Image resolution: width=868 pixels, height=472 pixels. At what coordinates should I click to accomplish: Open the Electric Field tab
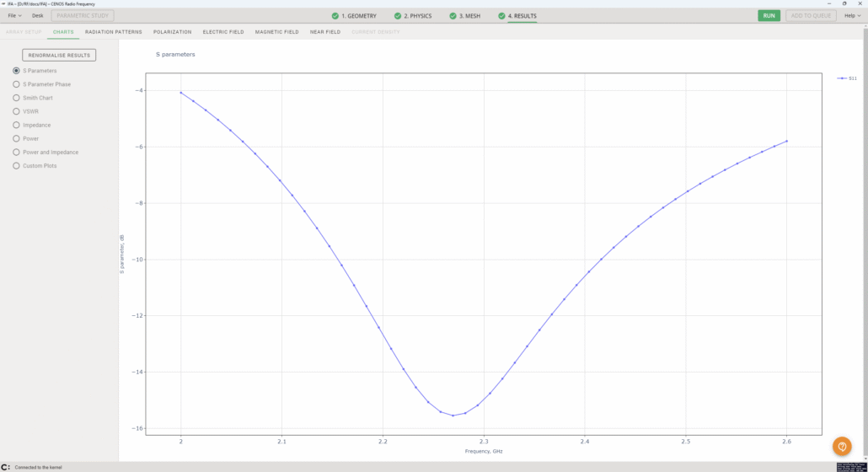tap(223, 32)
